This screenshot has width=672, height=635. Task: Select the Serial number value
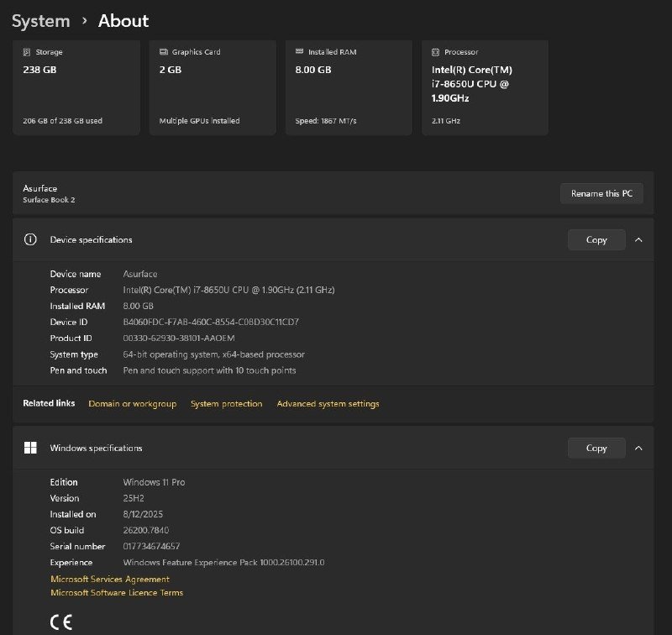tap(151, 546)
